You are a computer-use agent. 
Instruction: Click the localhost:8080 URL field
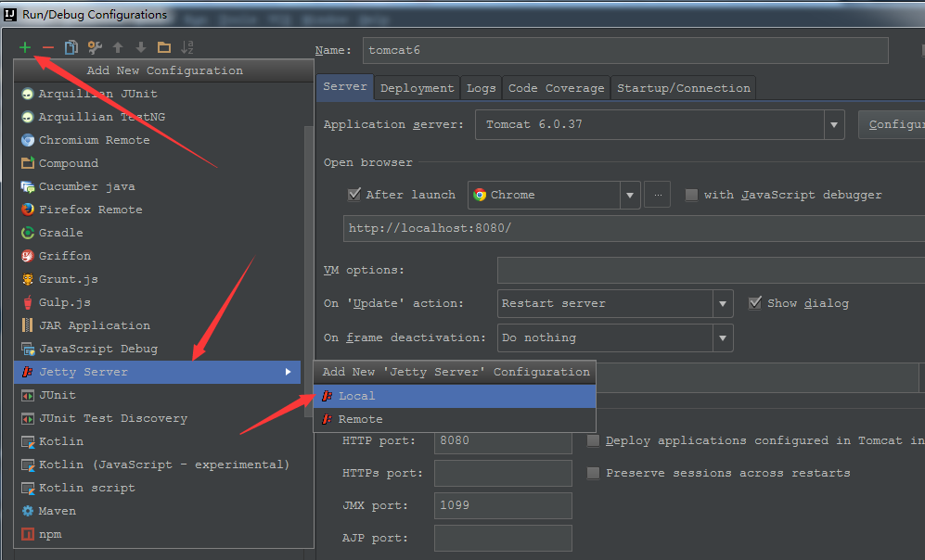pos(635,228)
